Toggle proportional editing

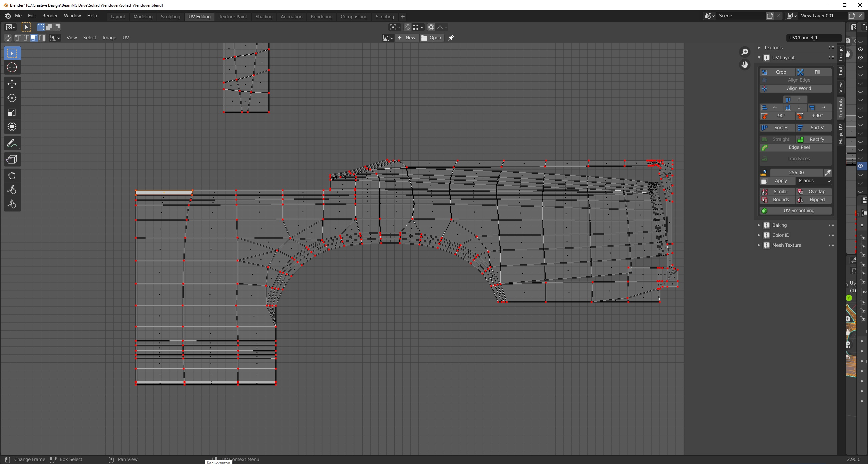click(x=431, y=27)
